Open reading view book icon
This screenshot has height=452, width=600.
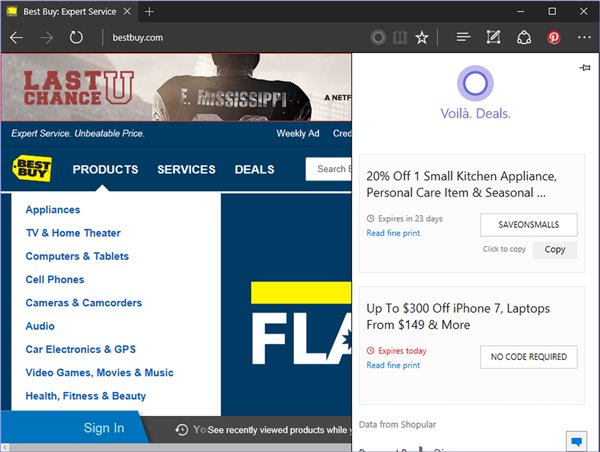click(399, 38)
